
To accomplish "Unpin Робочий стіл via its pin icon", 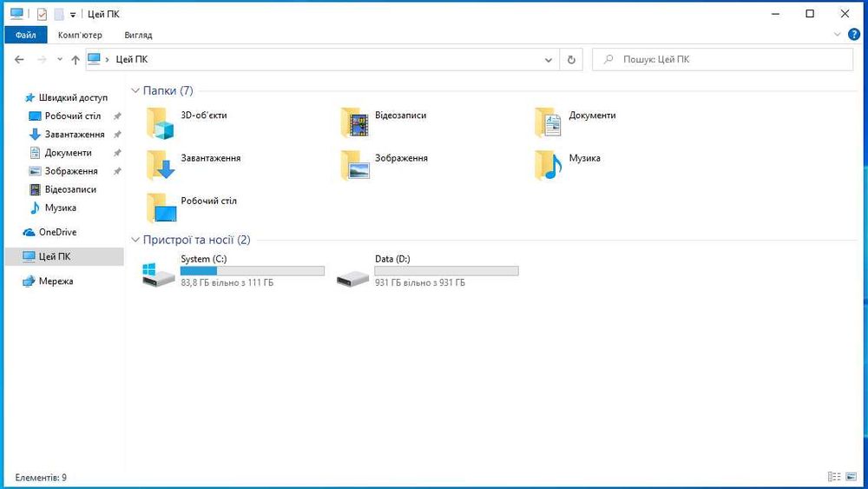I will click(x=117, y=116).
